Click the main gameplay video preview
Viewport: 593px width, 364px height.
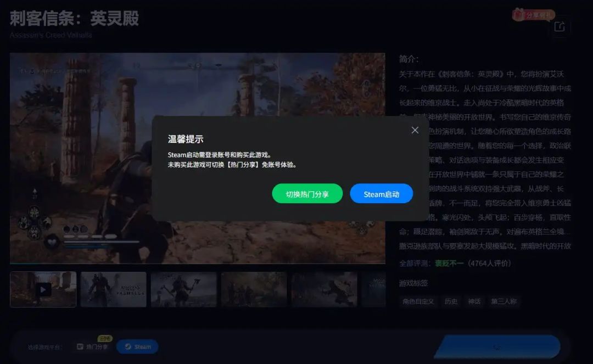[x=198, y=158]
